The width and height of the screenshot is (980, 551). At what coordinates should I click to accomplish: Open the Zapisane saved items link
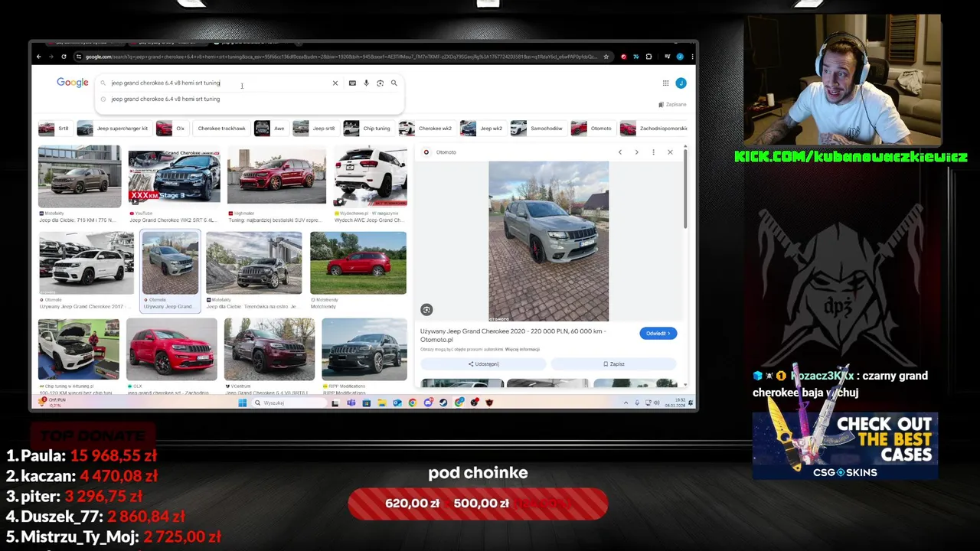point(672,104)
